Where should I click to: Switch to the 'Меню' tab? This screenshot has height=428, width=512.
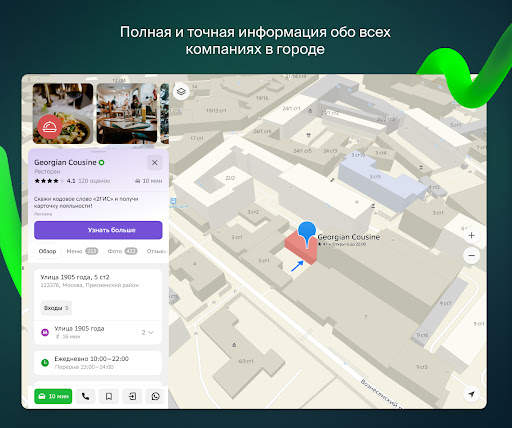tap(82, 251)
